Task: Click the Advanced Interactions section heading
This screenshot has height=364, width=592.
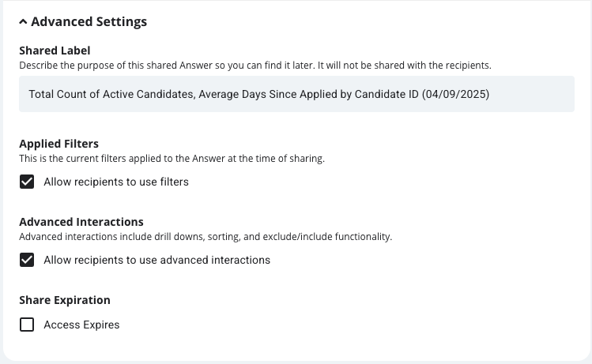Action: [81, 222]
